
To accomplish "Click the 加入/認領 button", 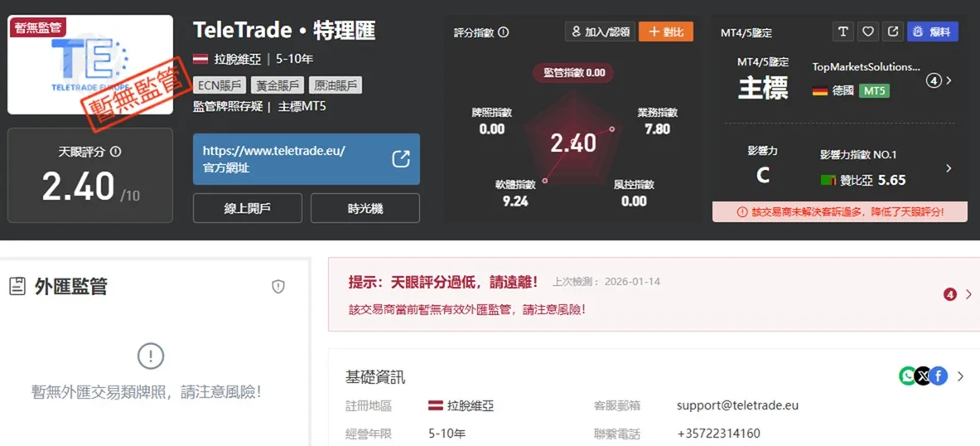I will point(600,32).
